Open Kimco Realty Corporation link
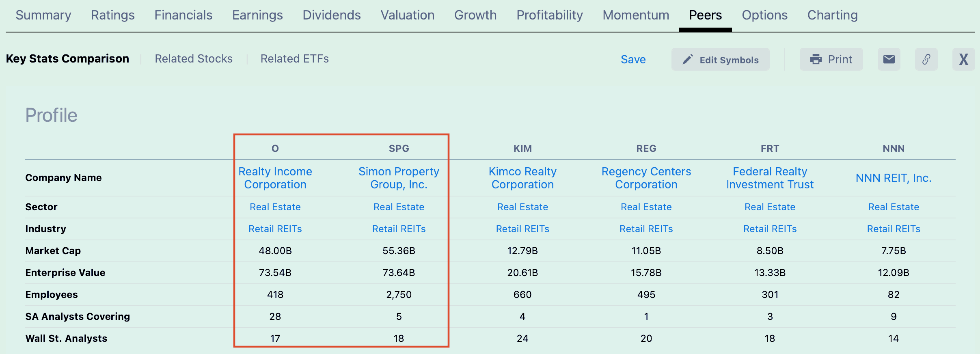Screen dimensions: 980x354 (x=522, y=178)
